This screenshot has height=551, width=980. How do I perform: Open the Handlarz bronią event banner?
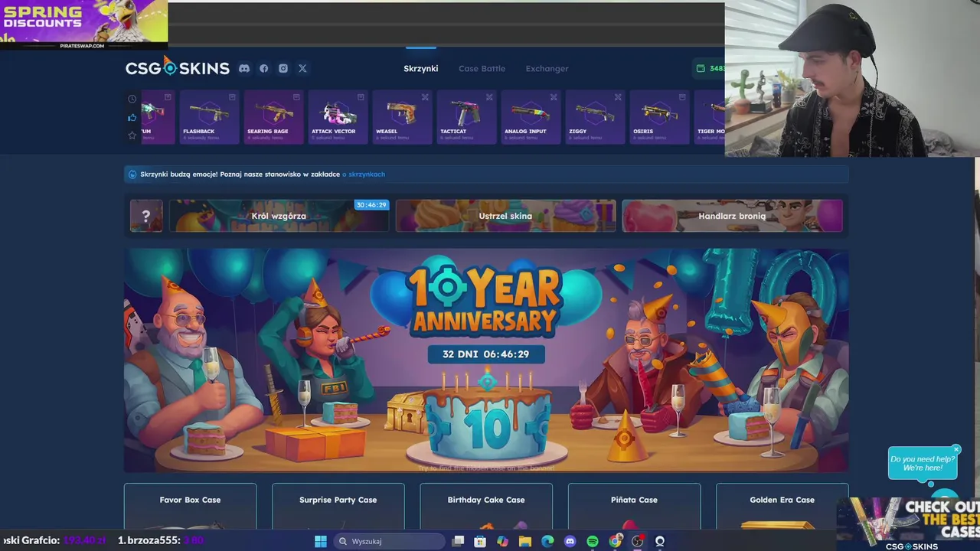732,216
